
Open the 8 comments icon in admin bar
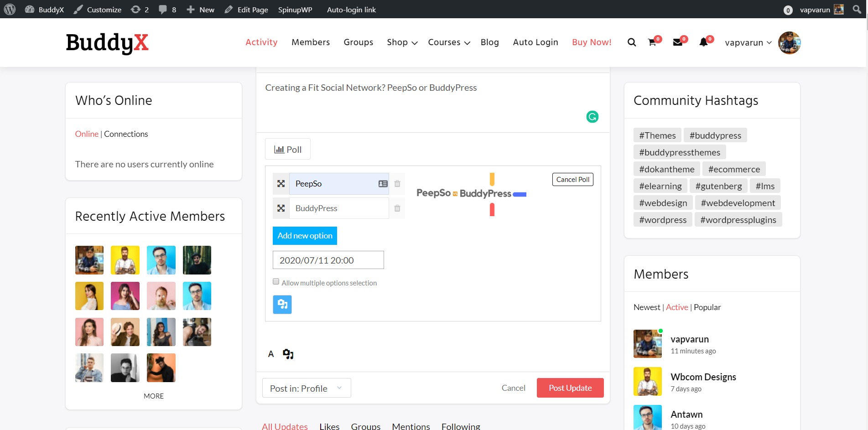pos(167,10)
